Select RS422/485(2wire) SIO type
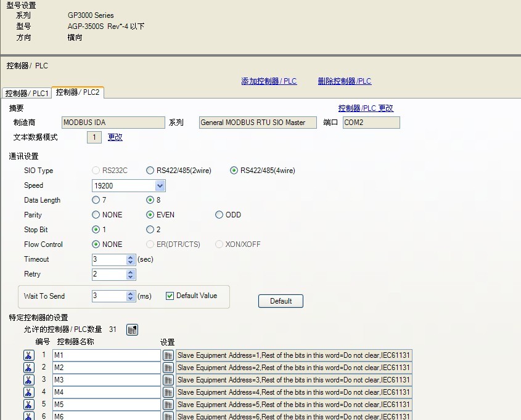This screenshot has width=521, height=420. 150,171
